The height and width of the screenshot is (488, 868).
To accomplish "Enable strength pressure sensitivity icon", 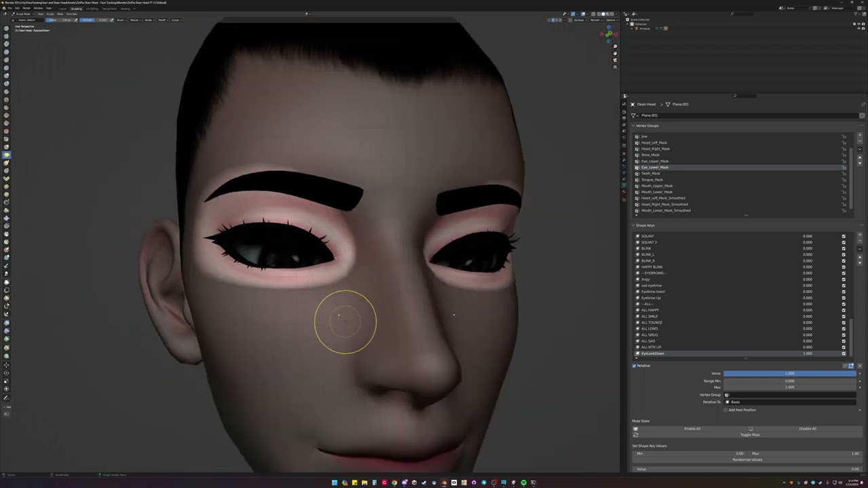I will coord(112,20).
